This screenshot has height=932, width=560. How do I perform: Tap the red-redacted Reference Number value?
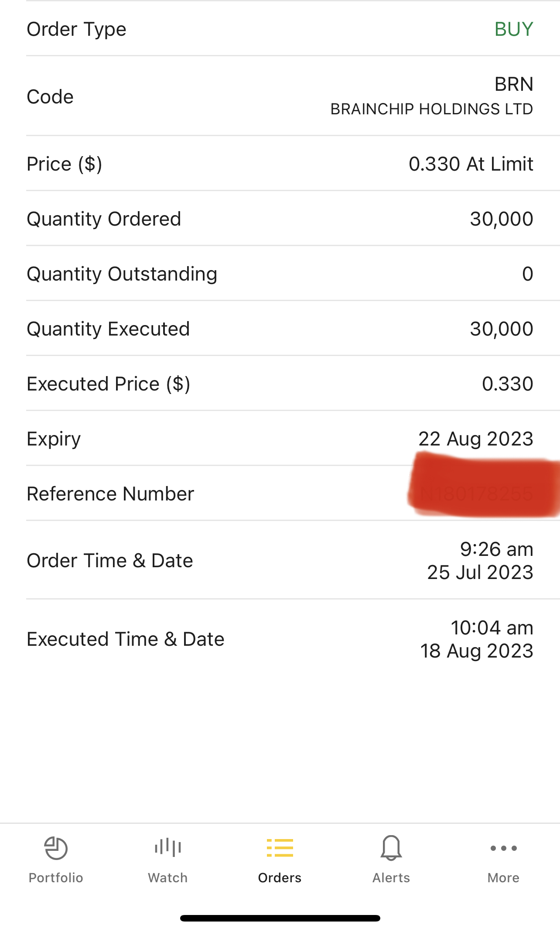pyautogui.click(x=484, y=485)
